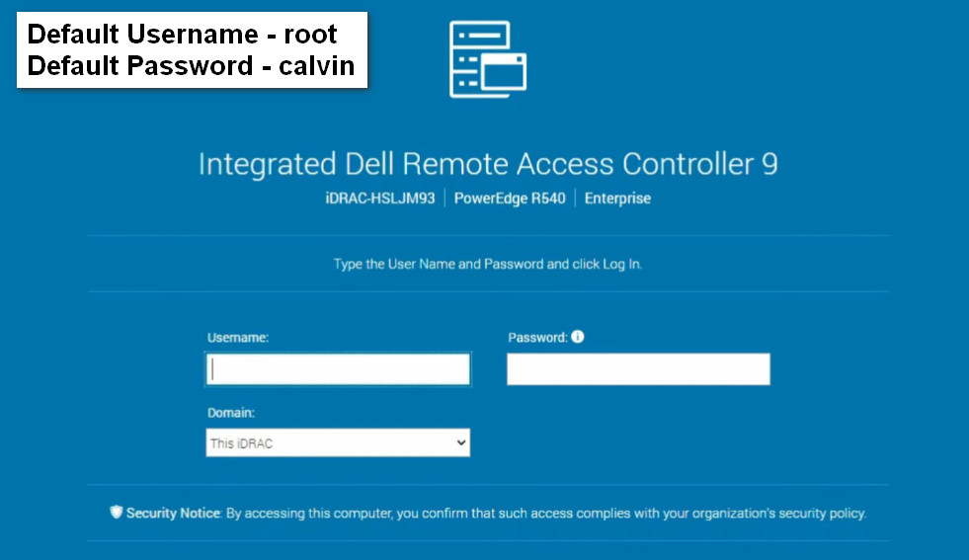The width and height of the screenshot is (969, 560).
Task: Select the iDRAC-HSLJM93 hostname text
Action: pos(379,199)
